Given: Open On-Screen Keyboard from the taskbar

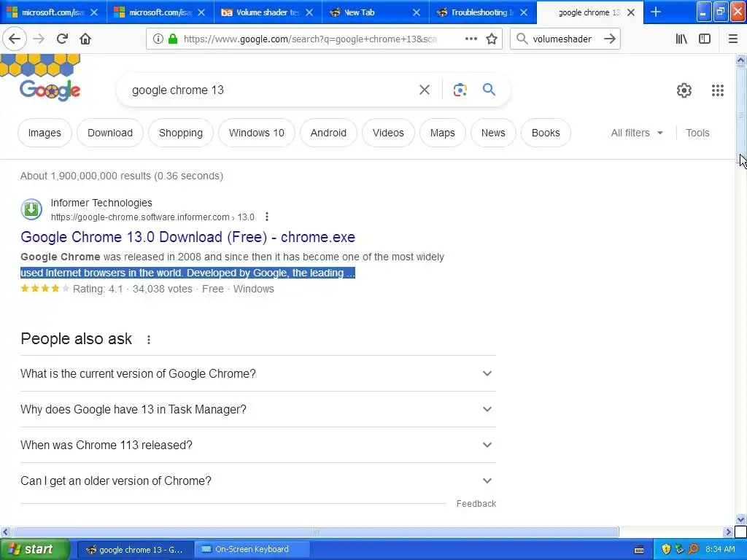Looking at the screenshot, I should (x=252, y=549).
